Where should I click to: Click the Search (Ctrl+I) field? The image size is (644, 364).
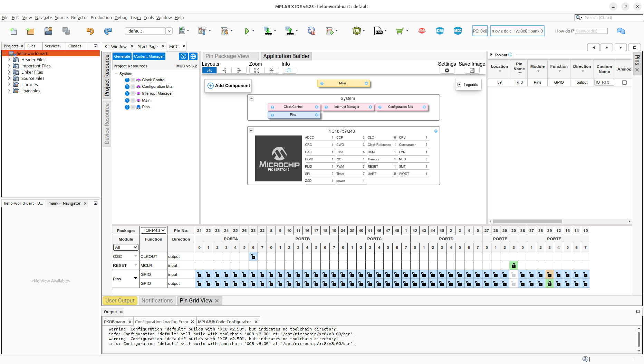click(609, 18)
